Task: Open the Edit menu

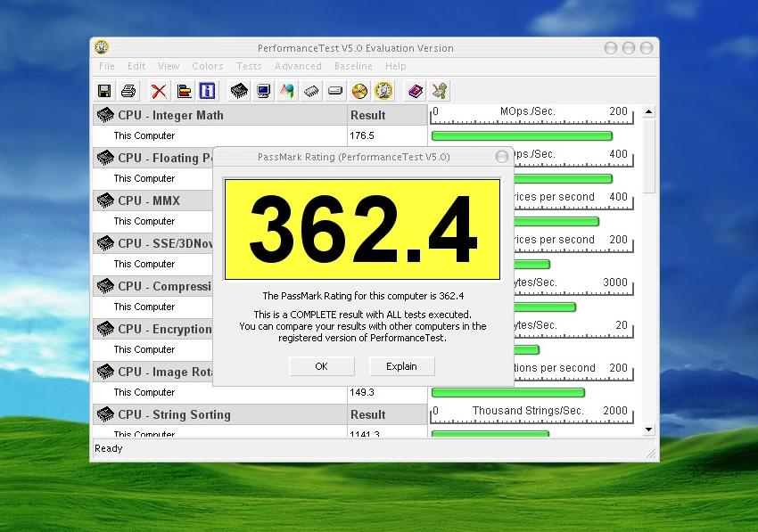Action: (x=136, y=66)
